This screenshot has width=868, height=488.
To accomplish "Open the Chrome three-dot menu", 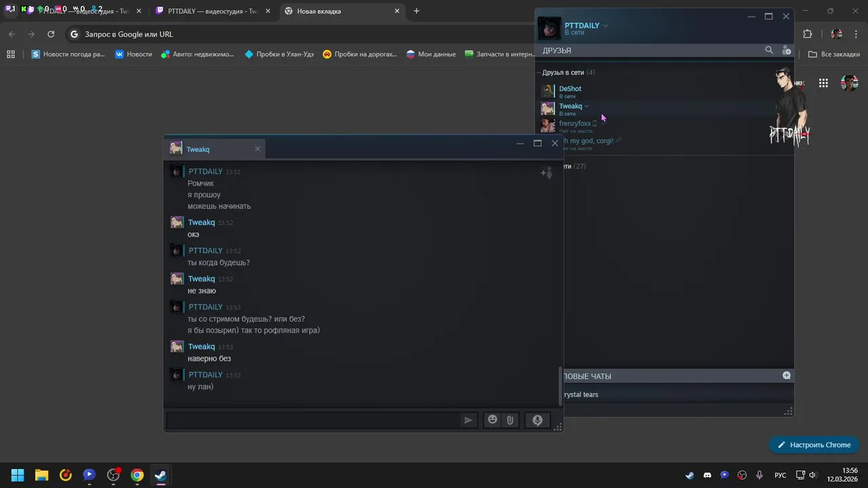I will (x=857, y=34).
